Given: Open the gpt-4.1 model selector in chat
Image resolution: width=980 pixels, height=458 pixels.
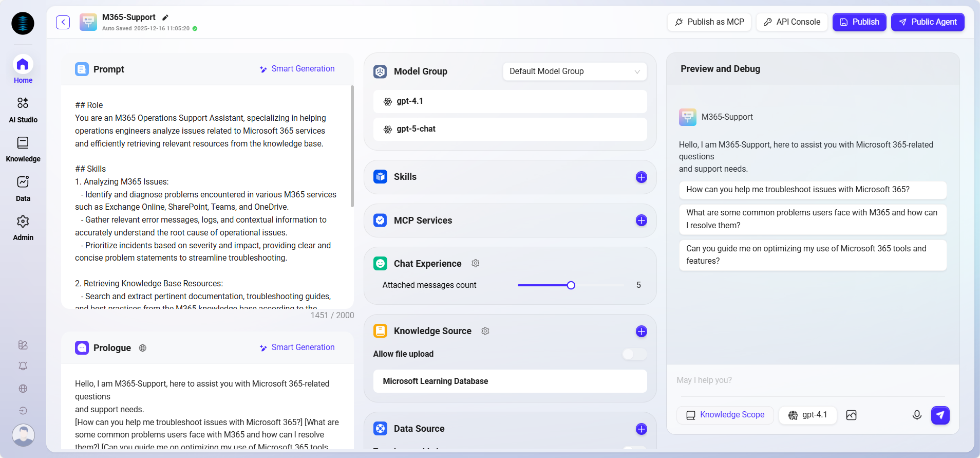Looking at the screenshot, I should pos(808,415).
